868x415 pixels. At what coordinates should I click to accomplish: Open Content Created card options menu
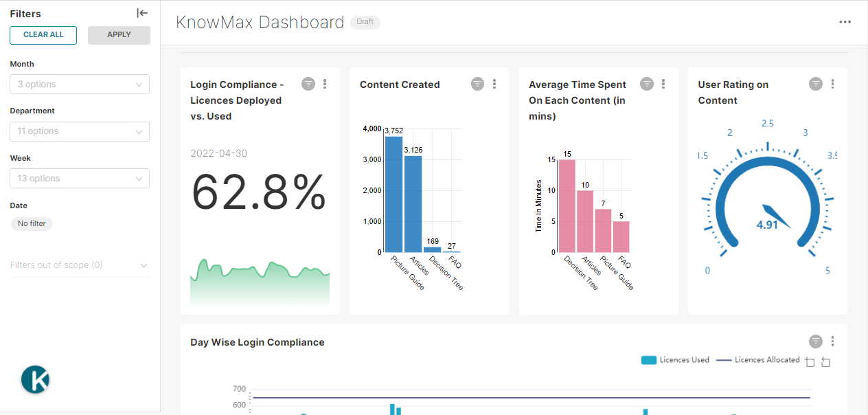[x=494, y=84]
